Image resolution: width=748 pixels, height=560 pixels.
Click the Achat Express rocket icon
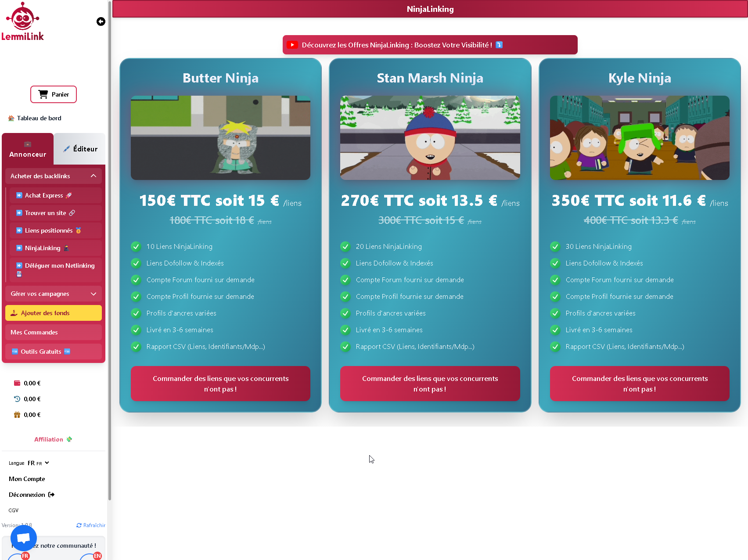pyautogui.click(x=69, y=195)
